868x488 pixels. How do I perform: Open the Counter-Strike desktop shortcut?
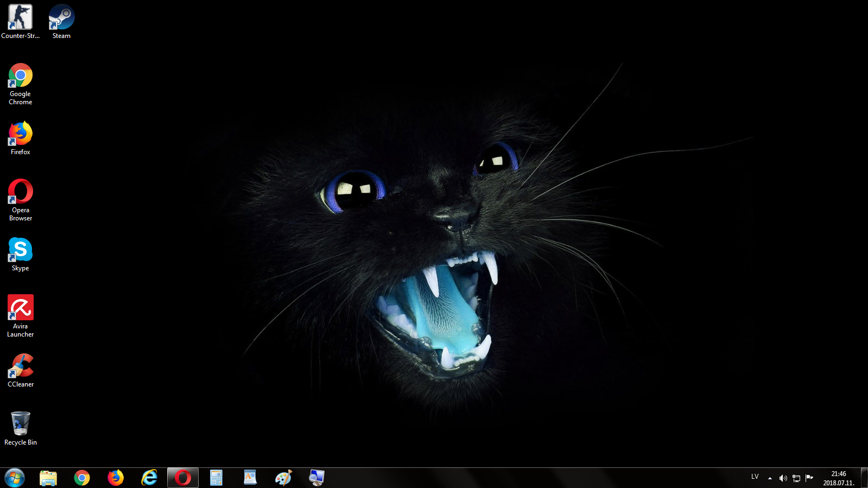click(20, 22)
